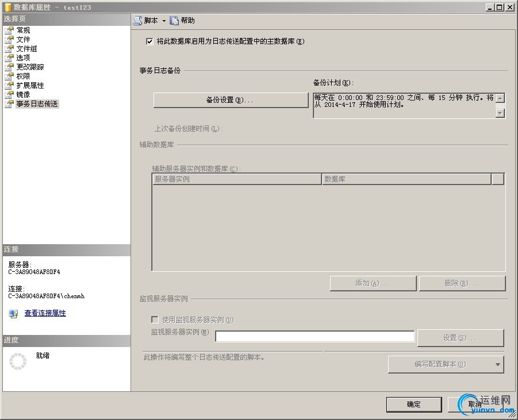This screenshot has height=420, width=518.
Task: Select the 常规 page
Action: coord(23,30)
